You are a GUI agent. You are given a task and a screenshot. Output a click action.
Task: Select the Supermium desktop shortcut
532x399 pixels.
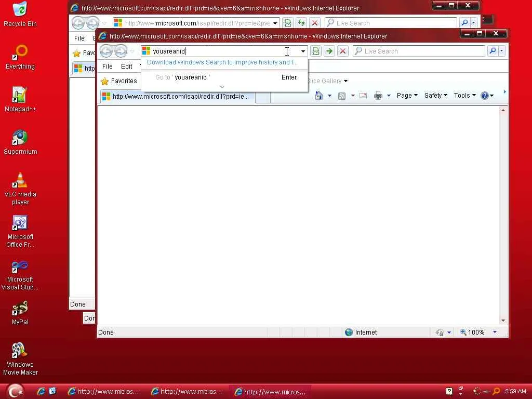click(20, 142)
